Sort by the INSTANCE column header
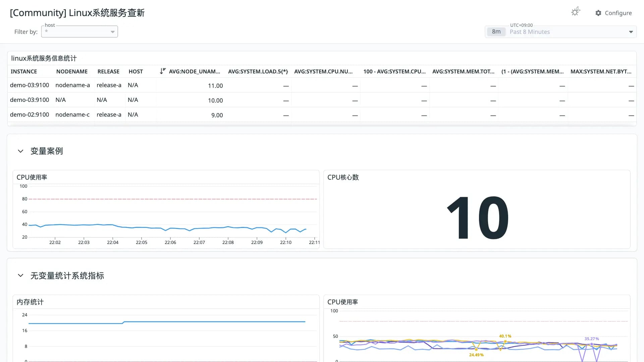The image size is (644, 362). point(24,71)
